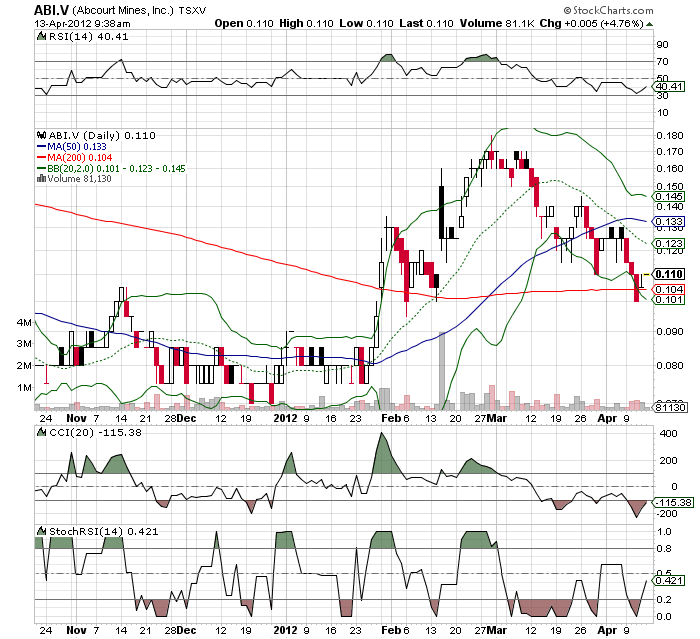This screenshot has height=639, width=700.
Task: Click the StochRSI(14) indicator mountain icon
Action: [41, 531]
